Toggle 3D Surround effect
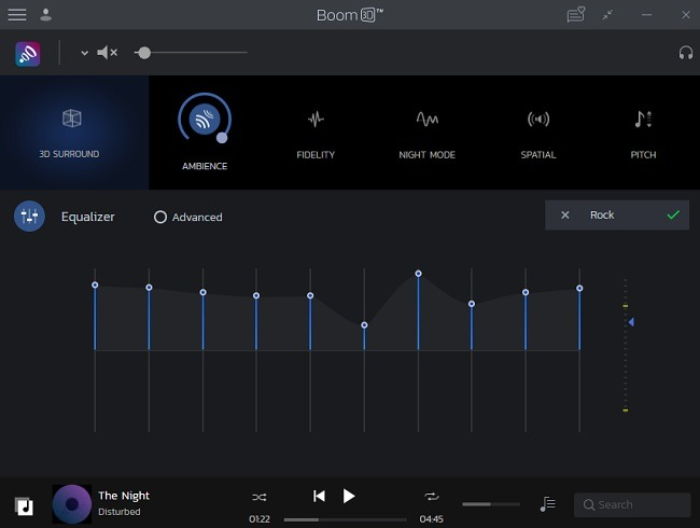The height and width of the screenshot is (528, 700). click(74, 133)
